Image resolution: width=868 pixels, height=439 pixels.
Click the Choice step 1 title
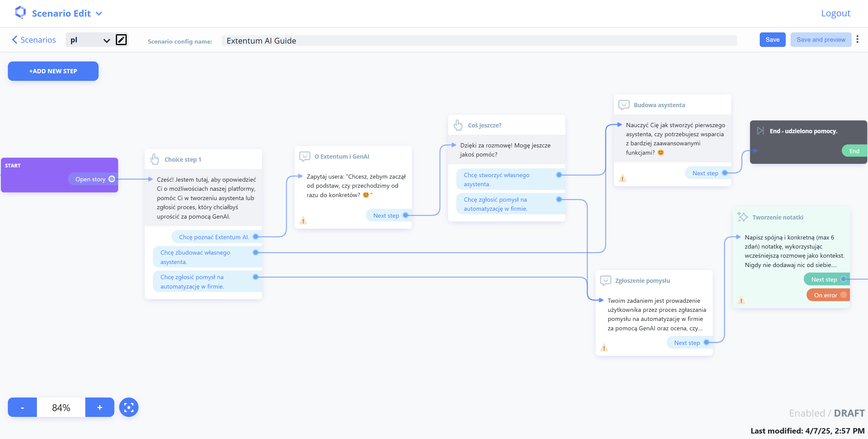(183, 160)
